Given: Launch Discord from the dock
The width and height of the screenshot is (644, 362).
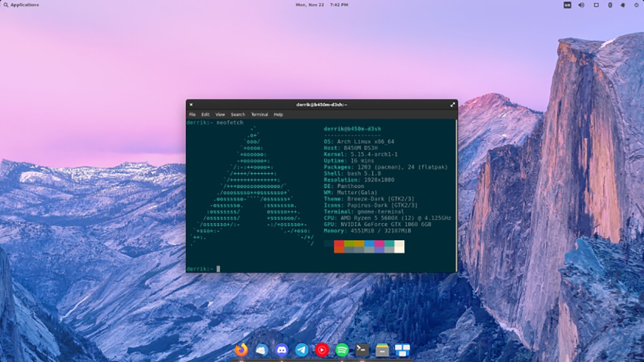Looking at the screenshot, I should pos(282,350).
